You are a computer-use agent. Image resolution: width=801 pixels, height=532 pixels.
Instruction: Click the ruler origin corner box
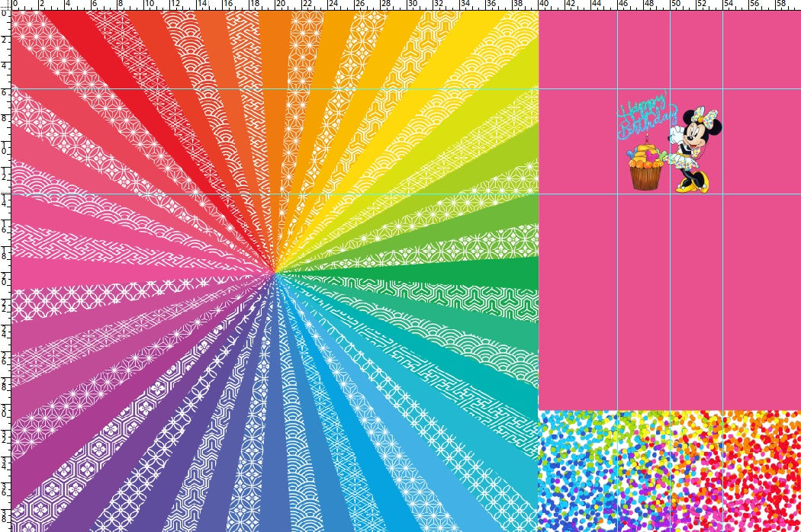coord(5,5)
